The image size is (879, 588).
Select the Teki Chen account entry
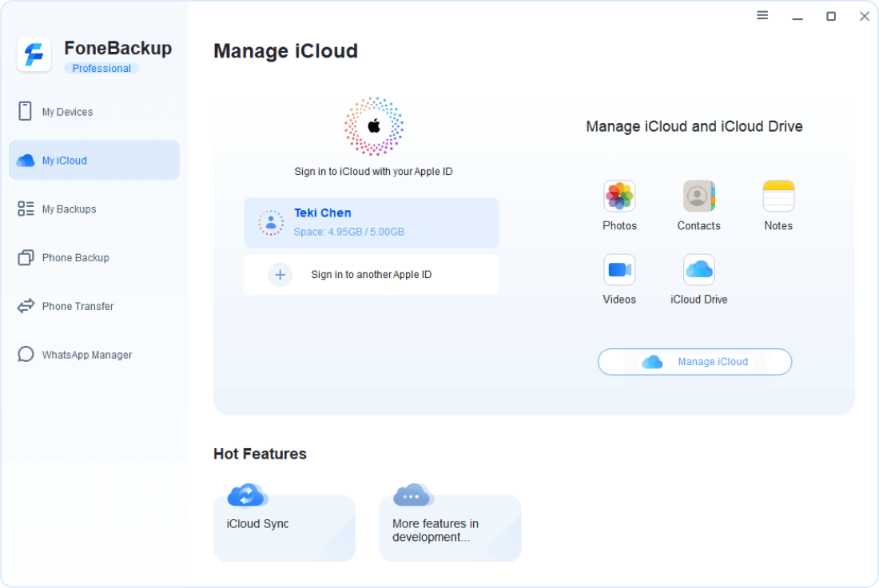(371, 222)
